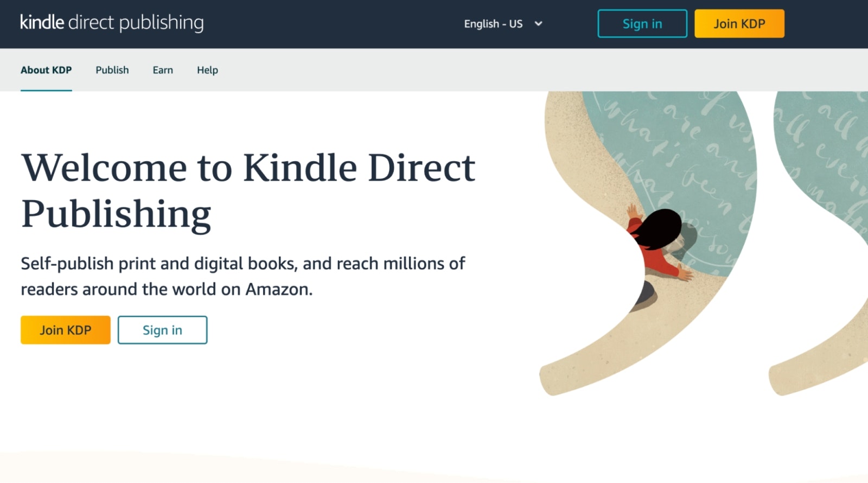Viewport: 868px width, 483px height.
Task: Open the Help navigation item
Action: click(207, 70)
